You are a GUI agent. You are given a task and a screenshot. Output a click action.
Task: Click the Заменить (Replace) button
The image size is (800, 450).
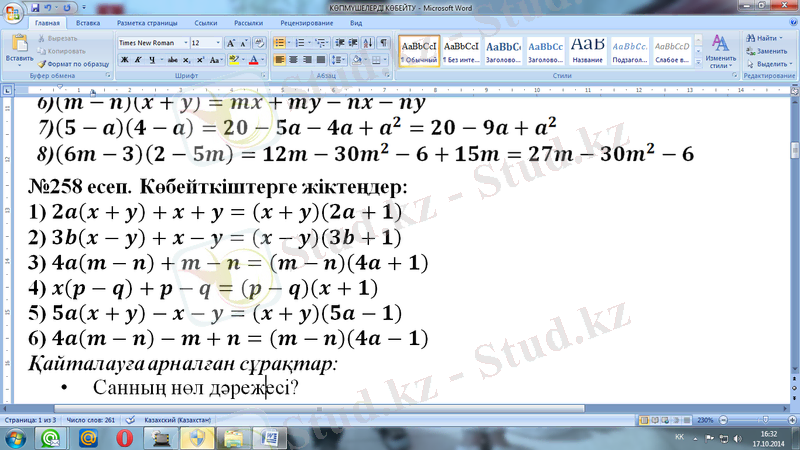[x=766, y=50]
